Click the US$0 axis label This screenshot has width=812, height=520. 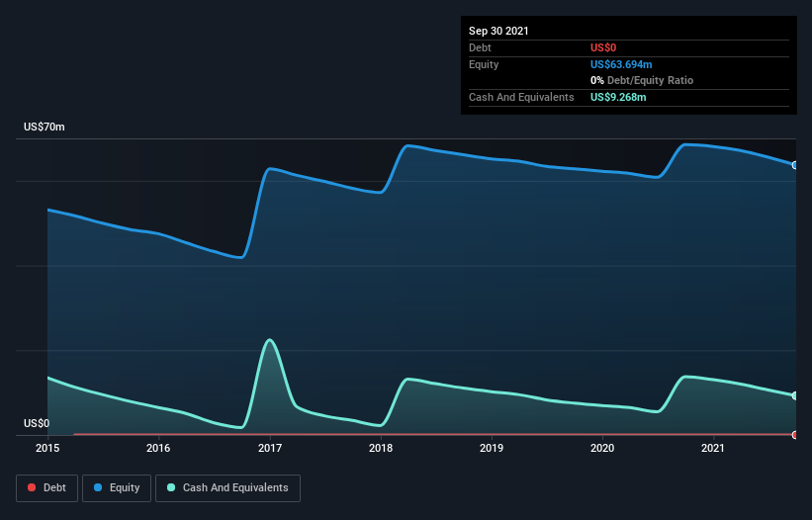click(37, 423)
